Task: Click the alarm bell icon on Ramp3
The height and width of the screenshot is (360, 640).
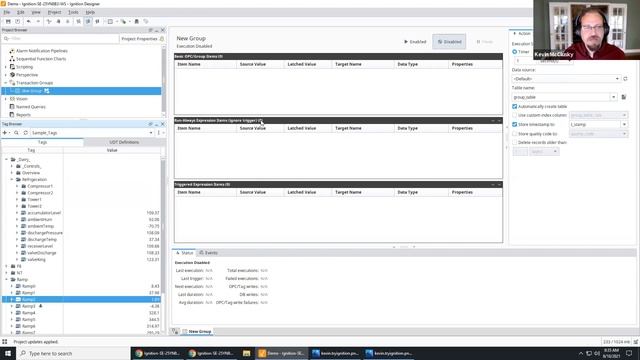Action: (x=40, y=306)
